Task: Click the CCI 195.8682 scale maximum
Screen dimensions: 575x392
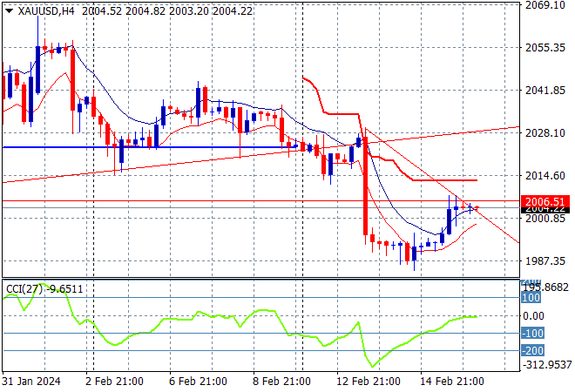Action: click(547, 287)
